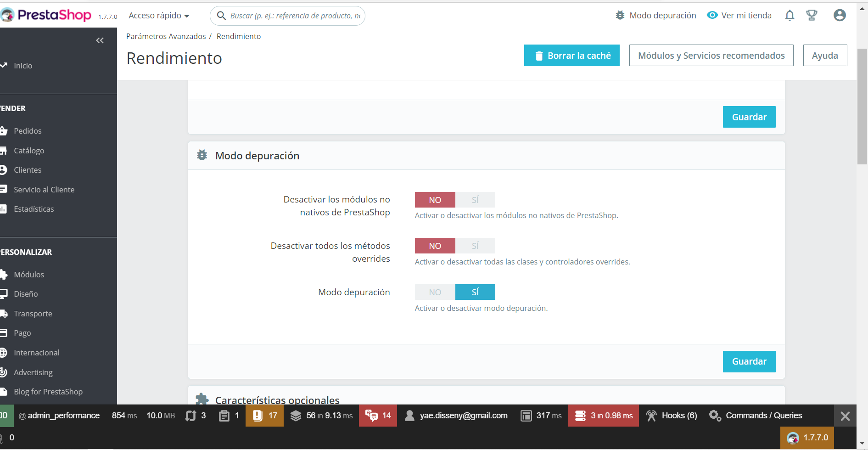Screen dimensions: 868x450
Task: Open the user profile avatar menu
Action: [840, 15]
